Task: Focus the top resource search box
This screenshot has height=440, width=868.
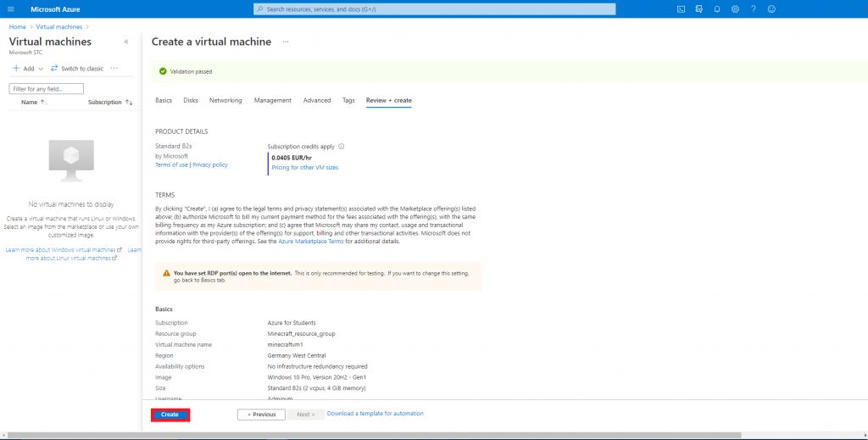Action: click(435, 9)
